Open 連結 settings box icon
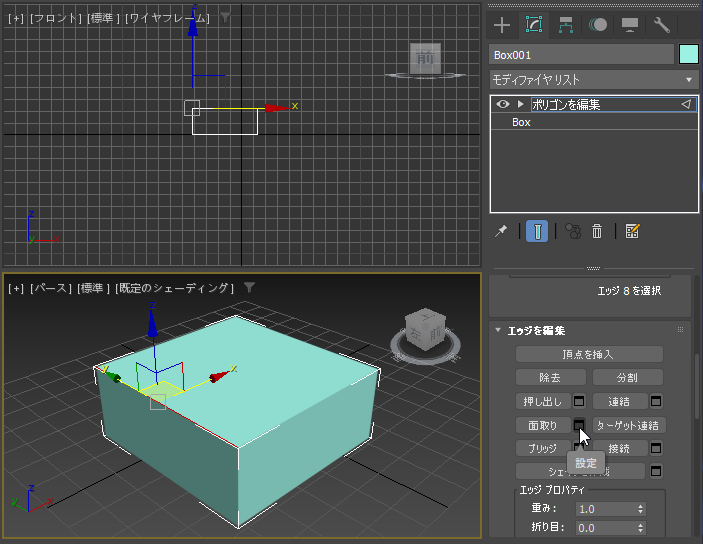 [656, 401]
